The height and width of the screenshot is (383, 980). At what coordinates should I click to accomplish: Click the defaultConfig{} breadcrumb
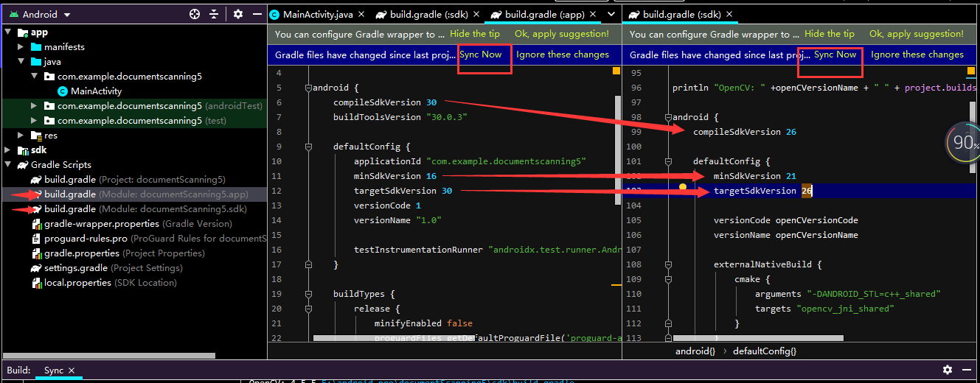pos(765,351)
